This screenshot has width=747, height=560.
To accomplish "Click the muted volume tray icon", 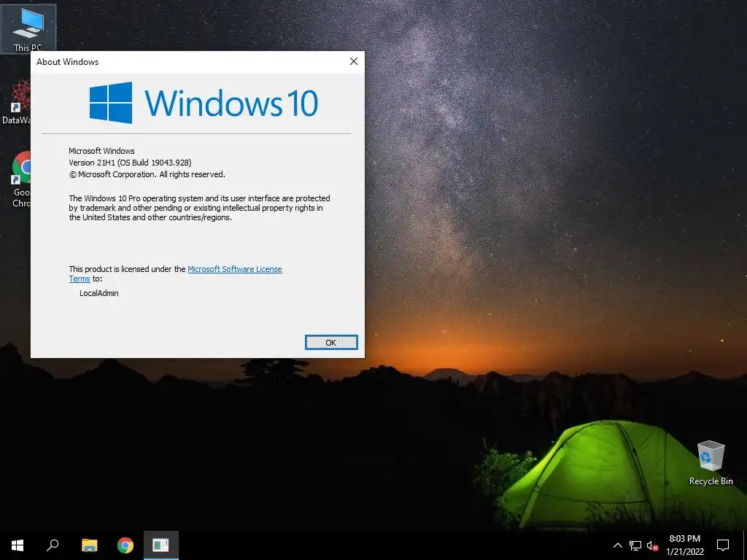I will point(652,545).
